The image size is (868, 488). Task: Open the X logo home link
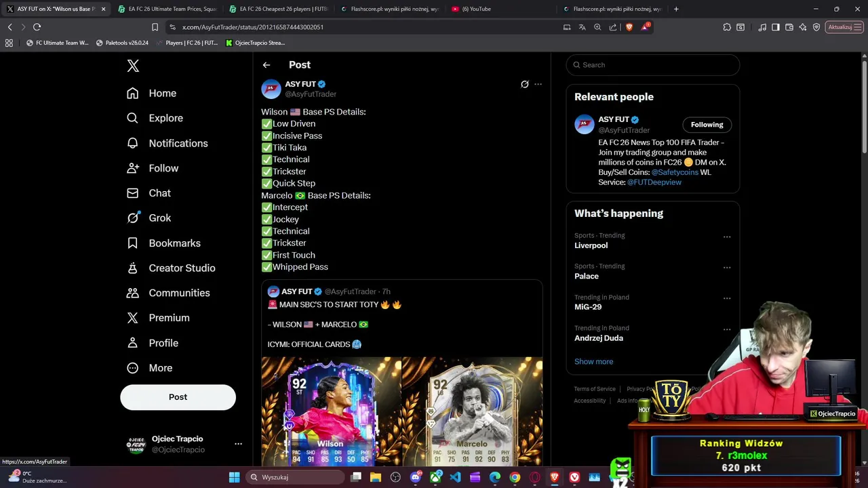[133, 66]
